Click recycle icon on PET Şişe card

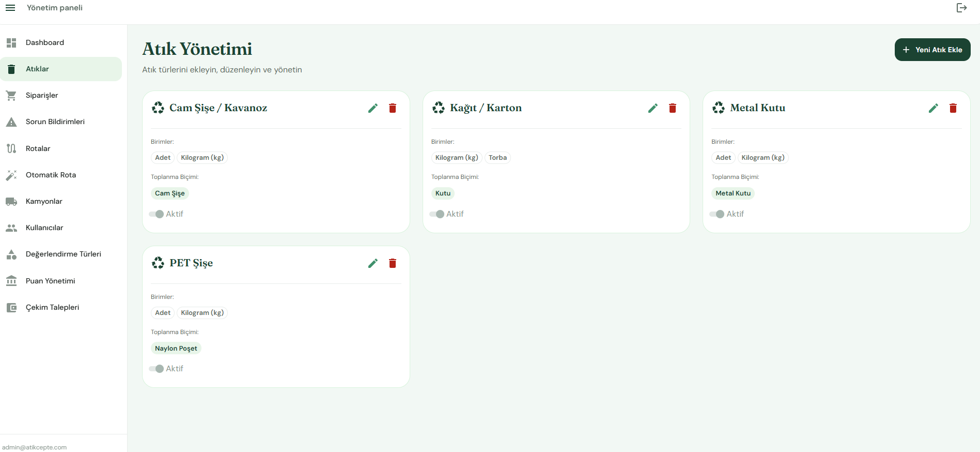click(158, 263)
